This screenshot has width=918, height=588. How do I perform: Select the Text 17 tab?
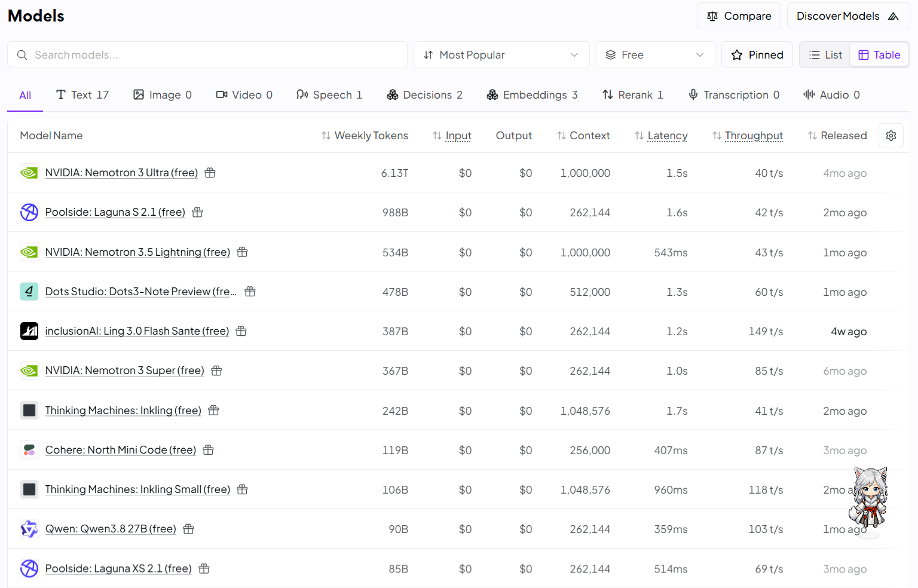pyautogui.click(x=82, y=95)
